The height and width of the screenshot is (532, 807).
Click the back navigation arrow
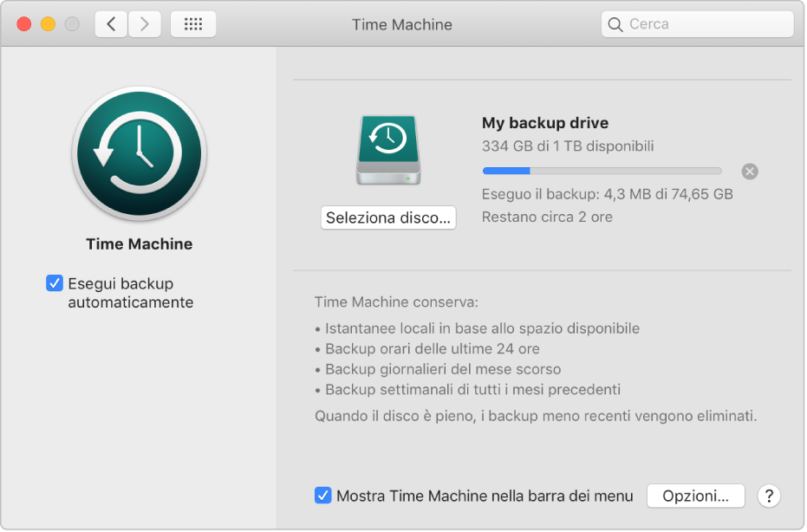tap(111, 24)
